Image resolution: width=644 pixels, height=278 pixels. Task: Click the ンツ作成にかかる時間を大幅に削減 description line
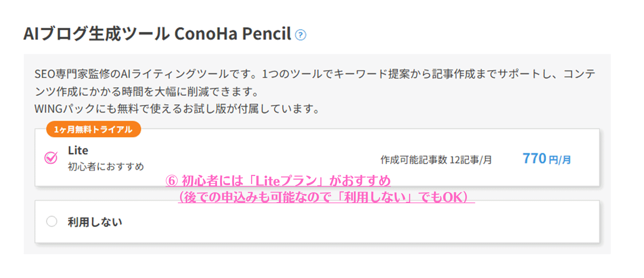point(147,91)
